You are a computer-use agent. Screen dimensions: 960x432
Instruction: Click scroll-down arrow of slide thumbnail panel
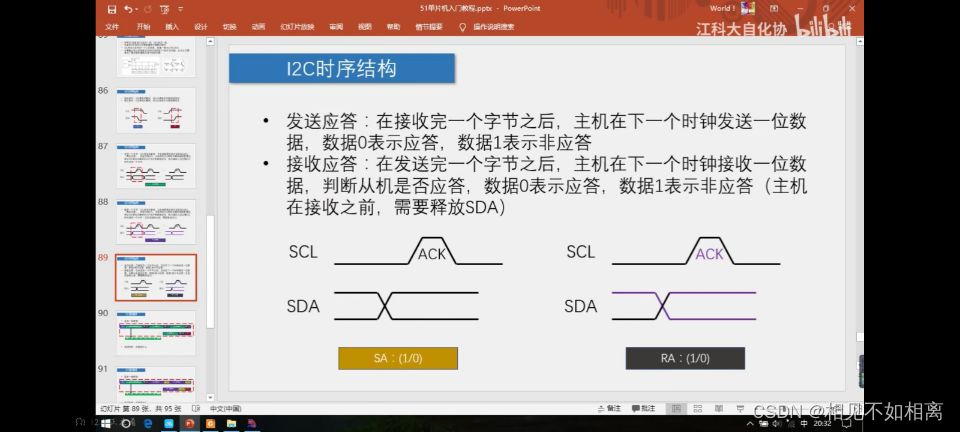(211, 397)
